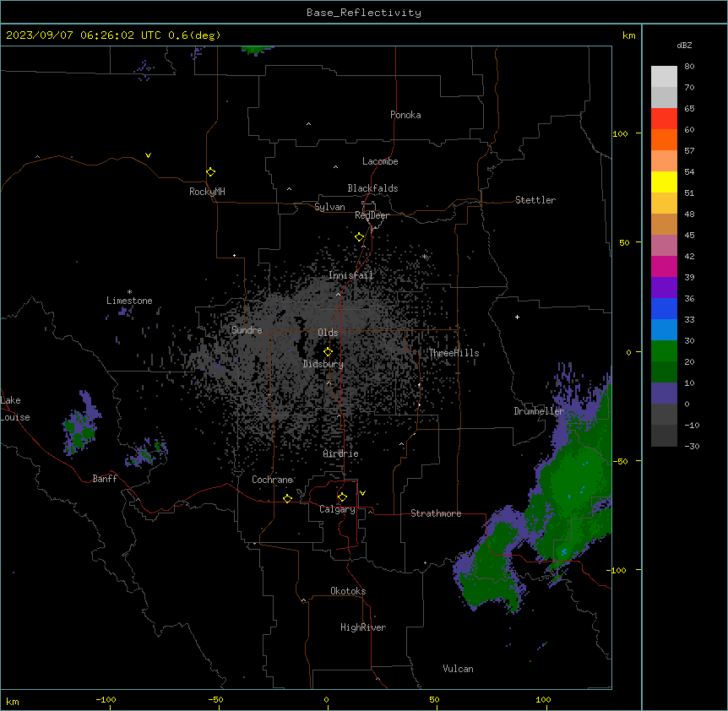Click the 65 value in the dBZ legend
The height and width of the screenshot is (711, 728).
[689, 108]
